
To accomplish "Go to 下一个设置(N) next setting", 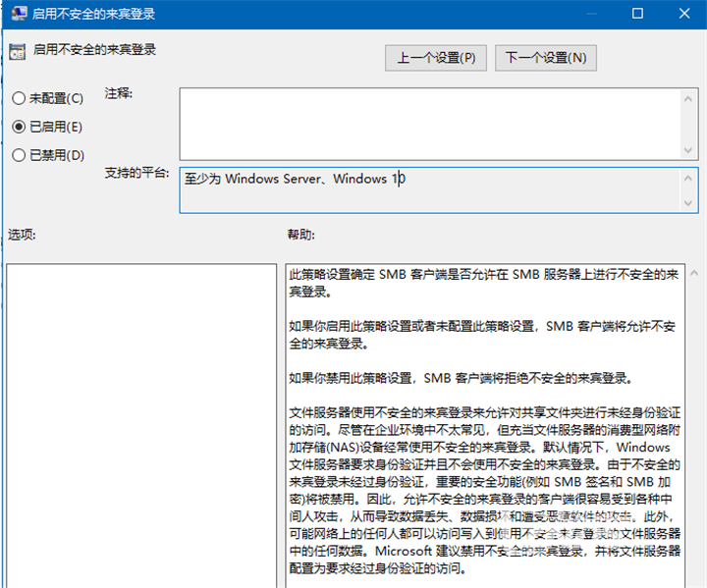I will pos(546,58).
